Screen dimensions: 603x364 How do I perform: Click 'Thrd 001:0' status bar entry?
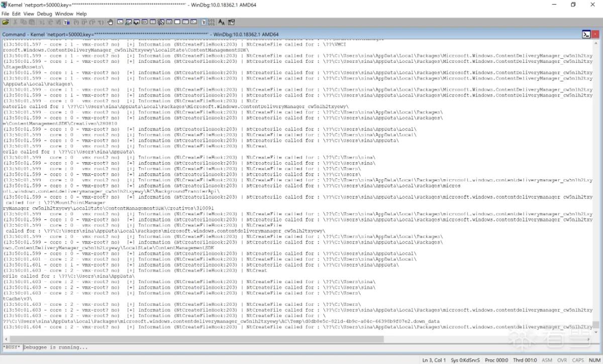525,360
